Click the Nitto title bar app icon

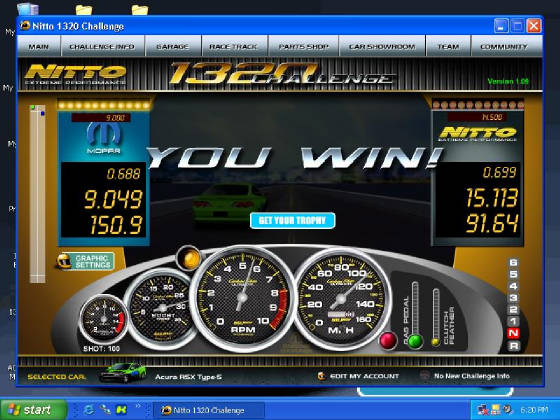click(x=25, y=26)
